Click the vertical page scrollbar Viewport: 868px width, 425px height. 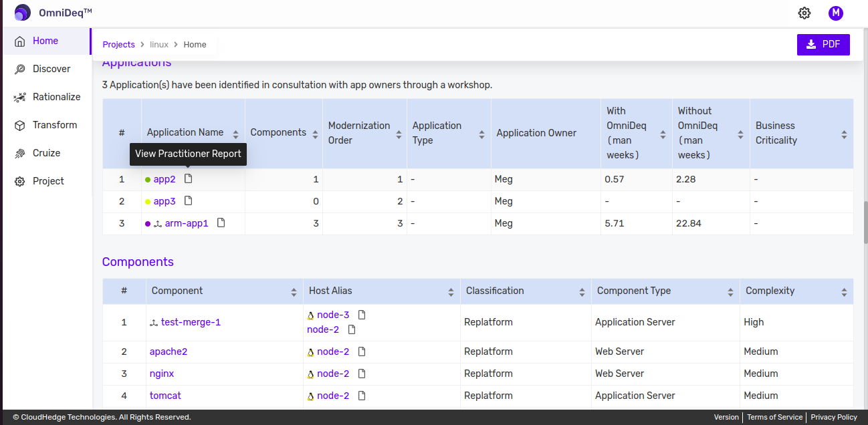coord(865,221)
